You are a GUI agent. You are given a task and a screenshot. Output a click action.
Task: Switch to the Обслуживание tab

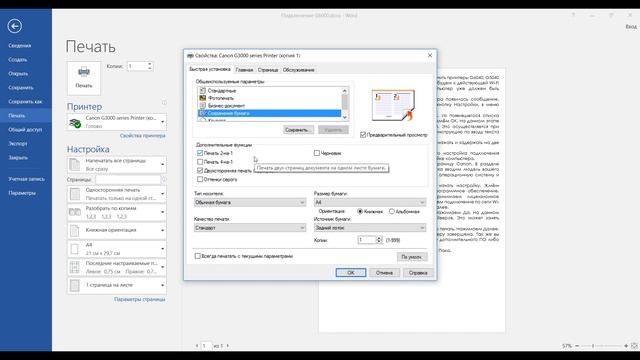pyautogui.click(x=298, y=70)
